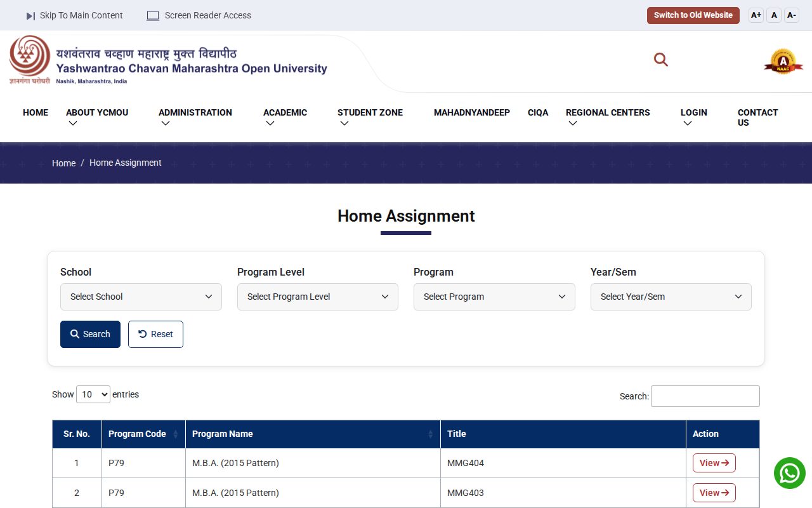Viewport: 812px width, 508px height.
Task: Go to HOME in navigation bar
Action: [x=36, y=112]
